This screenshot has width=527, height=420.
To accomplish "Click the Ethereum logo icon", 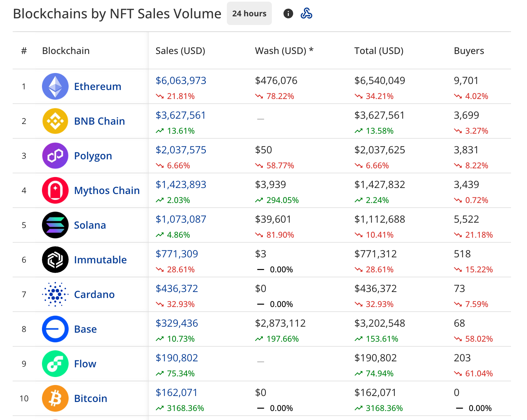I will (x=55, y=86).
